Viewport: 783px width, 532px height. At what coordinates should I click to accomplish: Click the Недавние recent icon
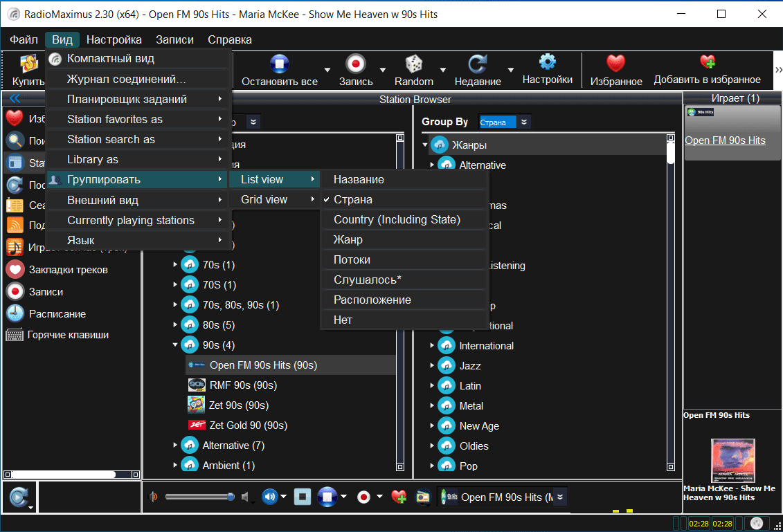478,64
